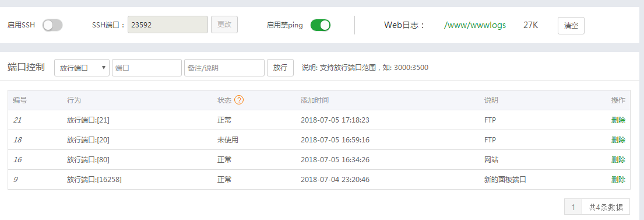Screen dimensions: 644x220
Task: Click row number 9 in the 编号 column
Action: pos(15,179)
